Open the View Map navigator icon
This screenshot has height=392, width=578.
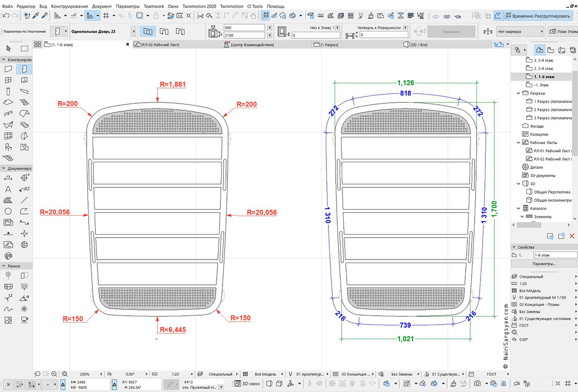click(x=551, y=50)
